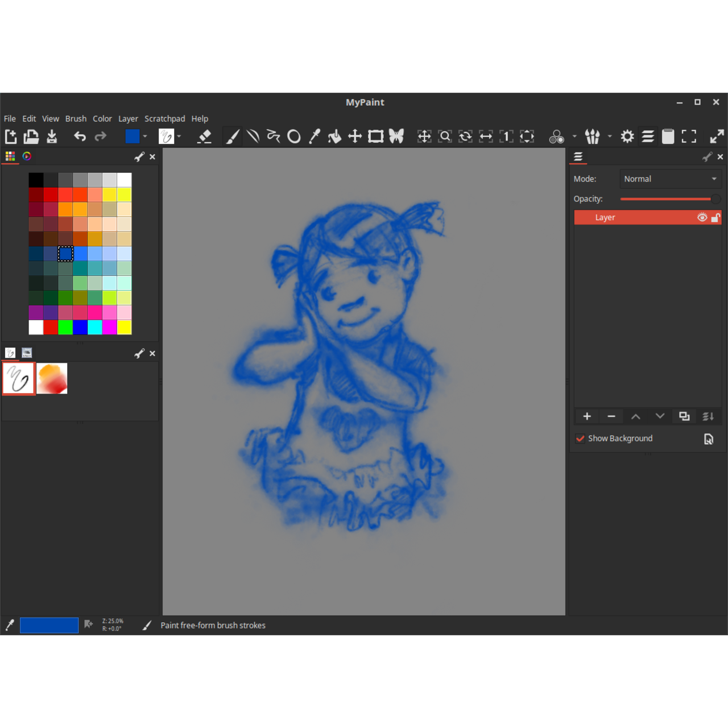Open the layer Mode dropdown
The image size is (728, 728).
670,179
